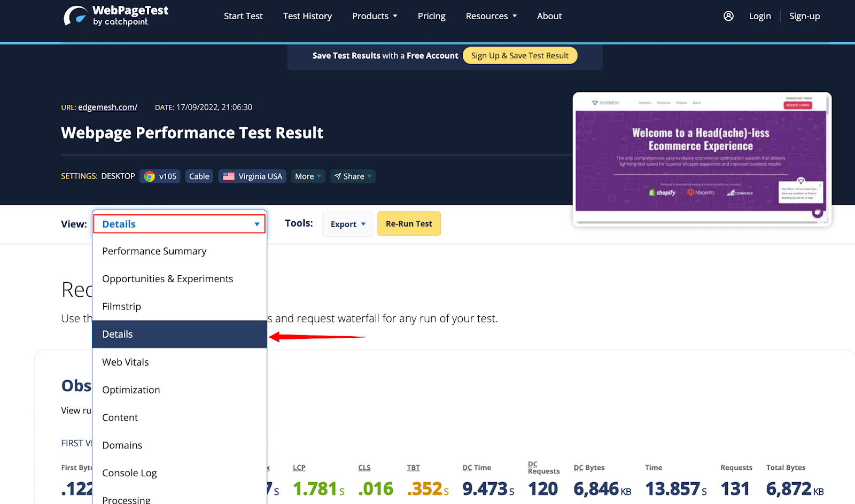Click Sign Up & Save Test Result button
Viewport: 855px width, 504px height.
tap(520, 56)
